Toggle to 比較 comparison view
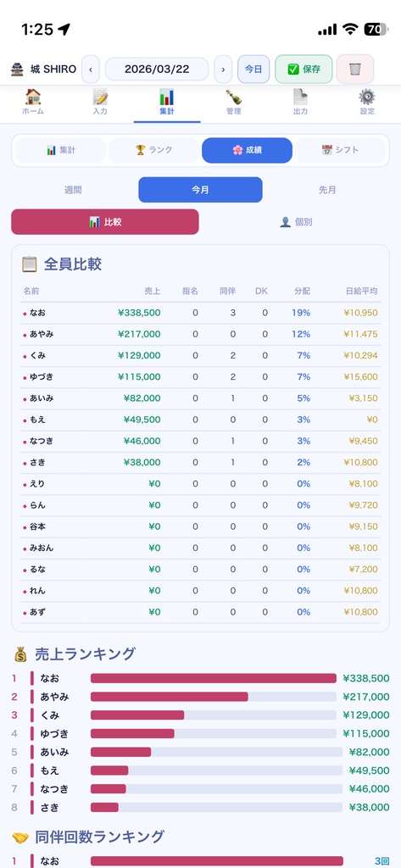 (105, 222)
